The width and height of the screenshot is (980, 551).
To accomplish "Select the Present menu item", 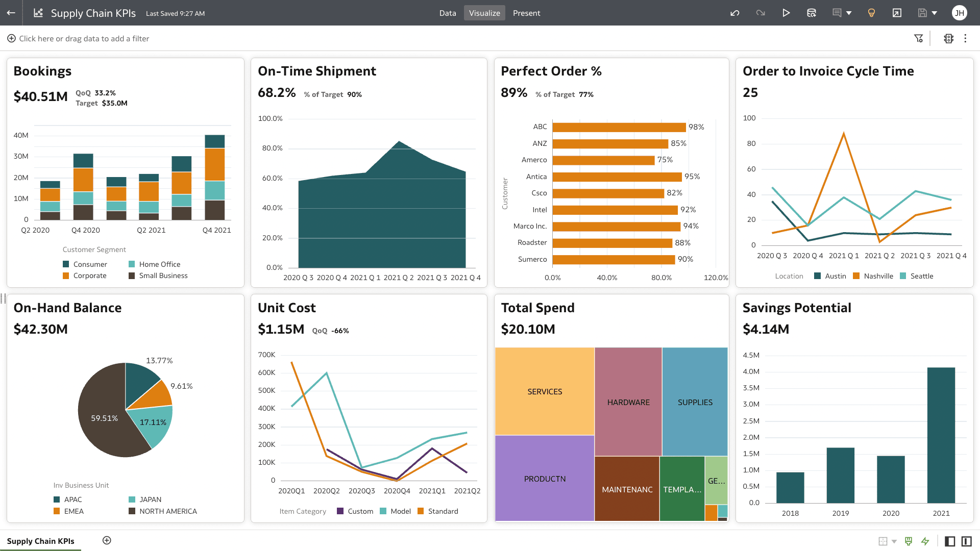I will click(x=526, y=13).
